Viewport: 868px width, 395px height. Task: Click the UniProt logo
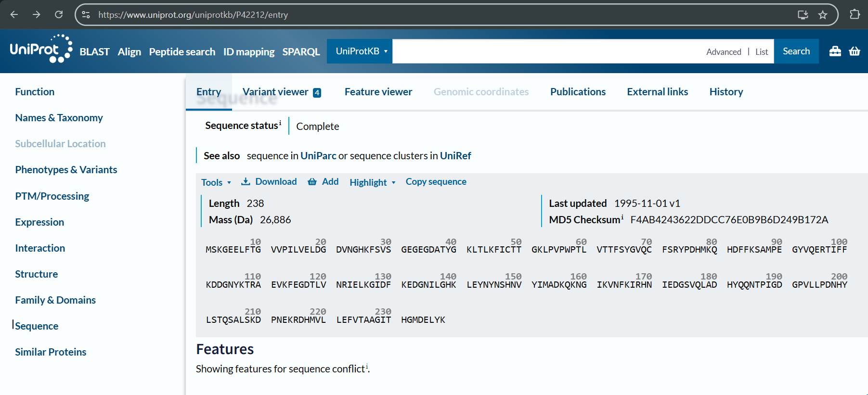tap(41, 49)
